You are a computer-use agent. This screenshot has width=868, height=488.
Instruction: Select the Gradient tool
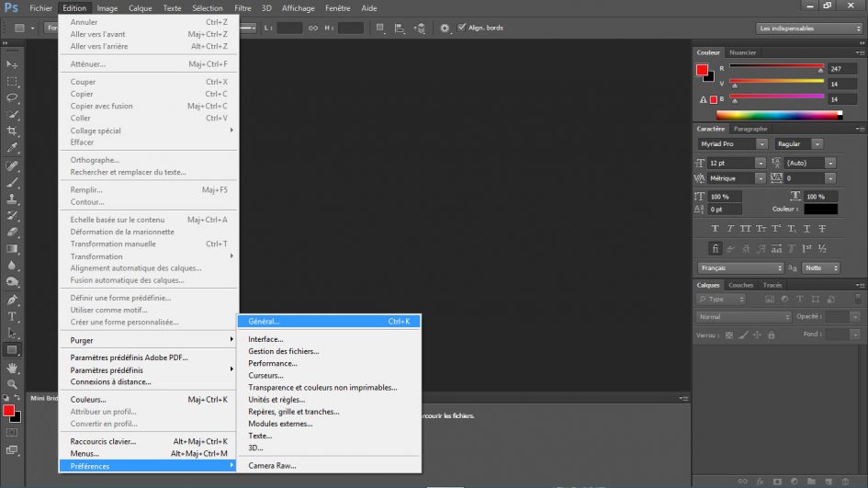tap(12, 249)
